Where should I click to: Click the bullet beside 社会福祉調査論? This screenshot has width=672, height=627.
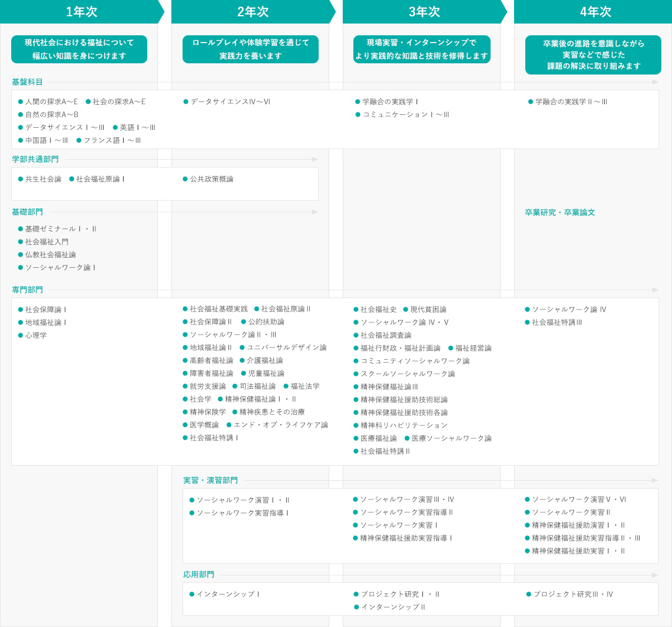tap(356, 336)
